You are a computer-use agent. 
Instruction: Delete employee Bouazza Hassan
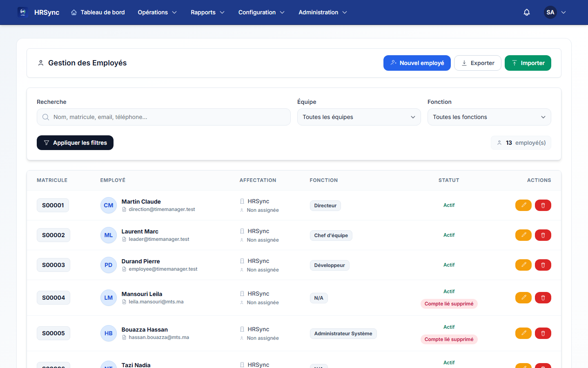point(543,333)
